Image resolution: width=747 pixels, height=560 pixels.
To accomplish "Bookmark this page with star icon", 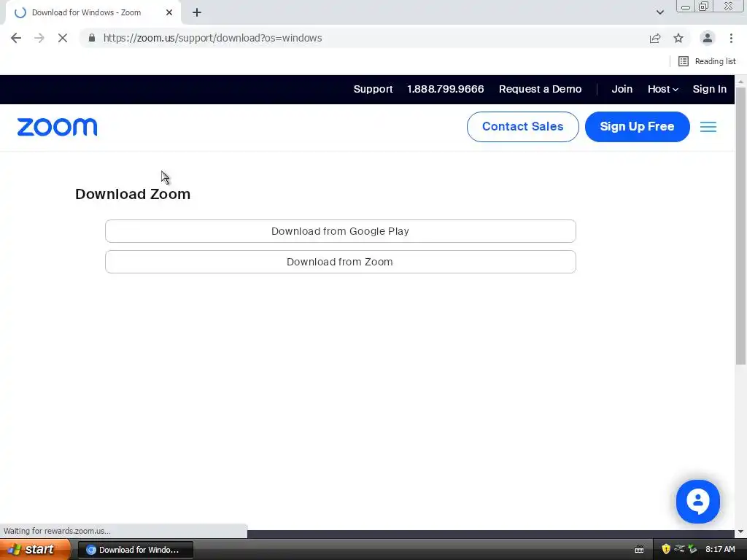I will pyautogui.click(x=678, y=38).
